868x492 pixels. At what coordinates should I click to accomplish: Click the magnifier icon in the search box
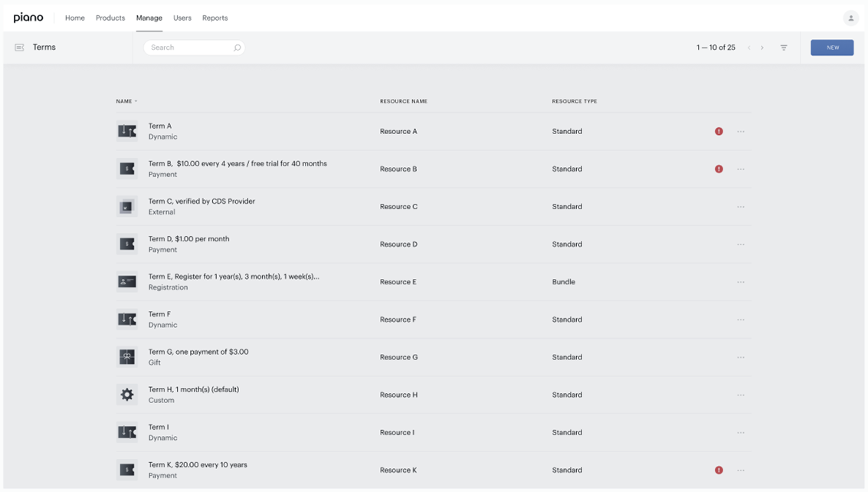(237, 48)
